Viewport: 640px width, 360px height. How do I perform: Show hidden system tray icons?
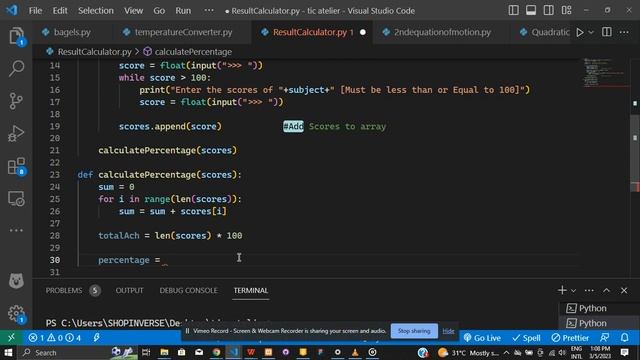(x=506, y=352)
